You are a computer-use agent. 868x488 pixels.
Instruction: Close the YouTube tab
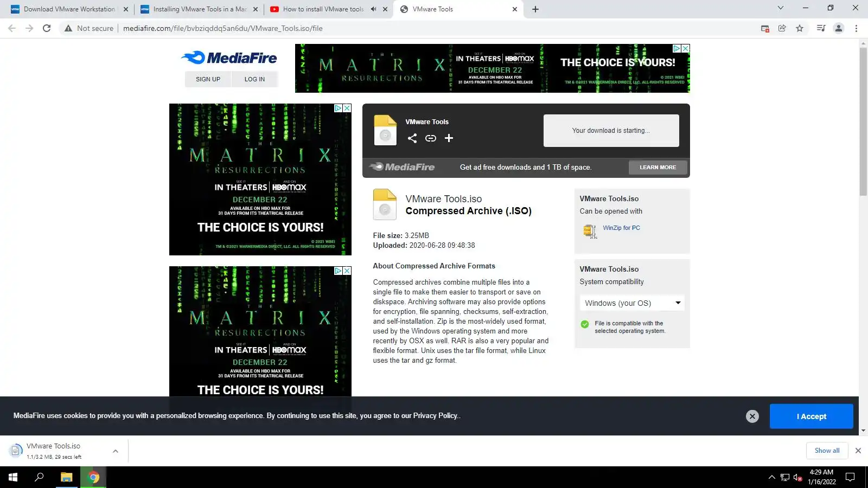(385, 9)
